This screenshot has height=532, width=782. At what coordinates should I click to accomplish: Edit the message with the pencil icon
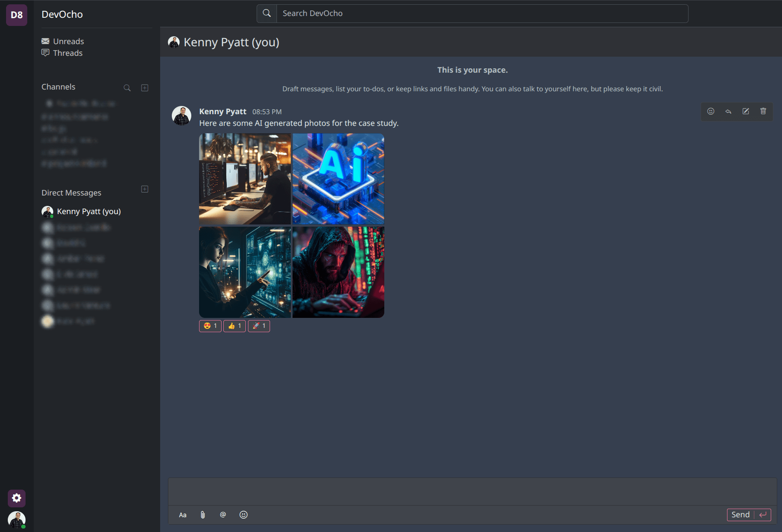(x=745, y=111)
